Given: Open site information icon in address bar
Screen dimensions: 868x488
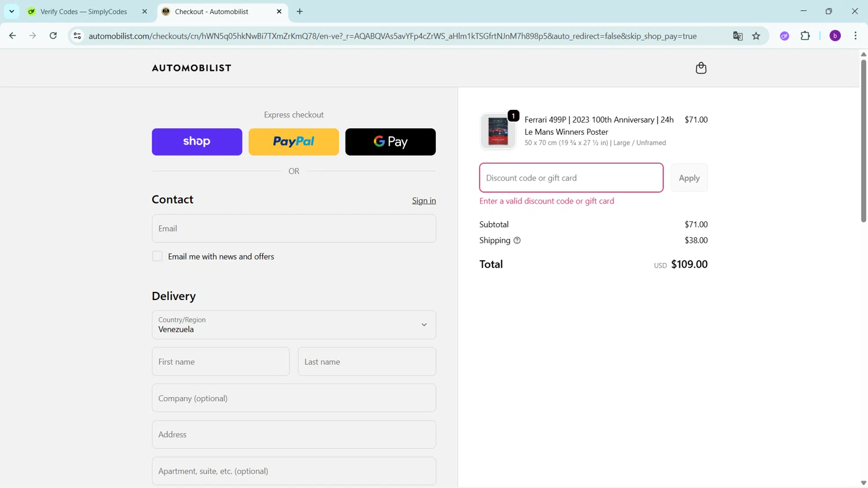Looking at the screenshot, I should [x=77, y=36].
